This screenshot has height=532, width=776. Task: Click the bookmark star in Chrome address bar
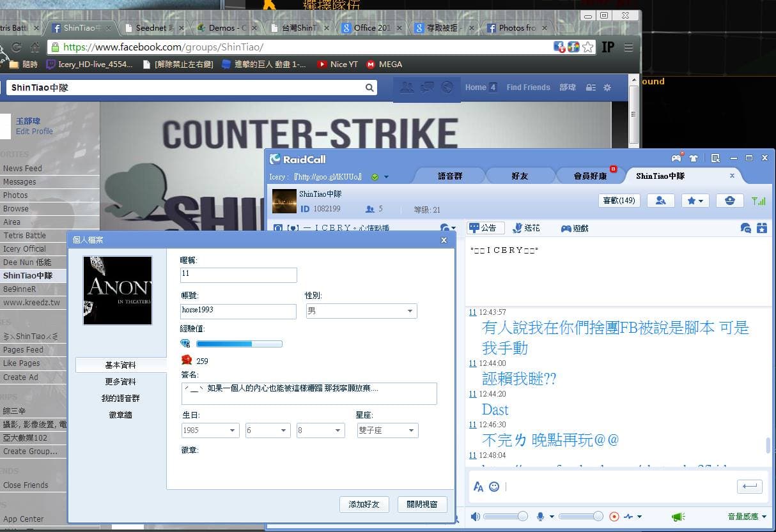coord(587,47)
